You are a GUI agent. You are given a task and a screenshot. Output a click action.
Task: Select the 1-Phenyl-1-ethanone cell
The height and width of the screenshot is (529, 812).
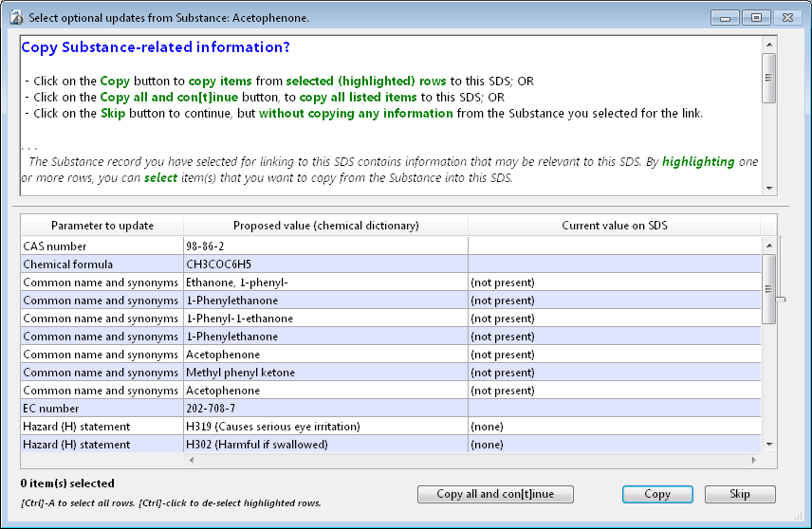(x=325, y=319)
